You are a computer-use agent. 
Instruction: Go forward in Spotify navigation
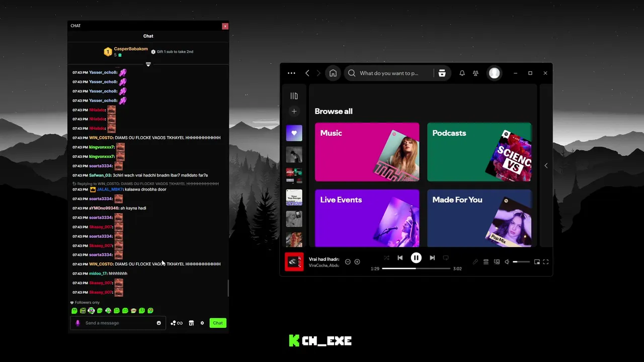[318, 73]
